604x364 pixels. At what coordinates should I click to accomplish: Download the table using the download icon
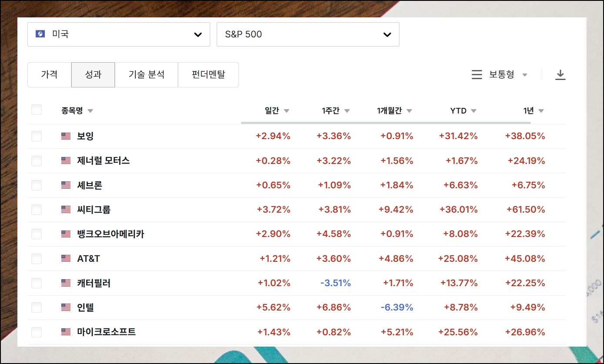pyautogui.click(x=560, y=75)
